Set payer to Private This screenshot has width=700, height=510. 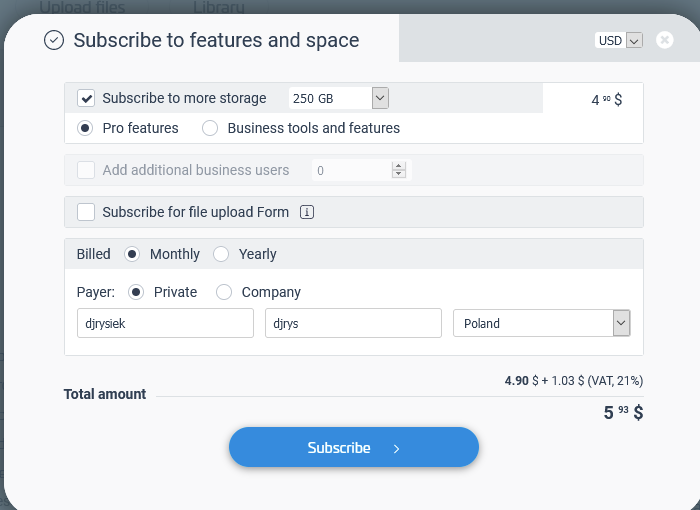(x=136, y=292)
